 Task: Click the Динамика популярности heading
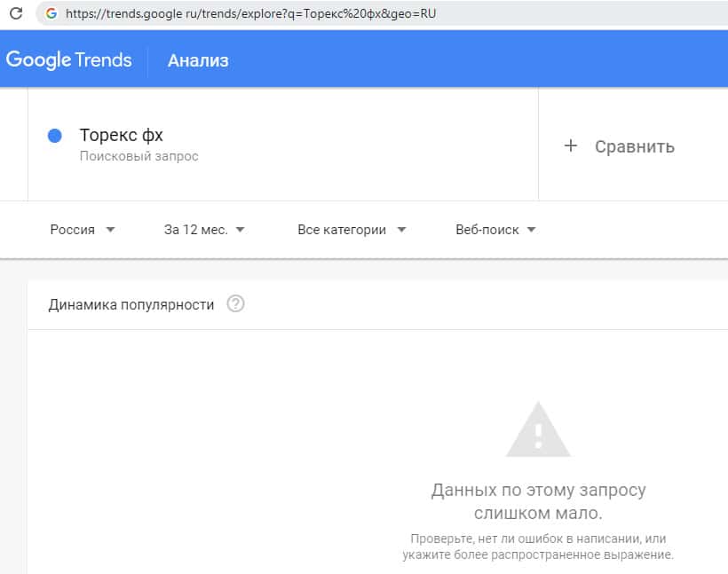(x=131, y=304)
